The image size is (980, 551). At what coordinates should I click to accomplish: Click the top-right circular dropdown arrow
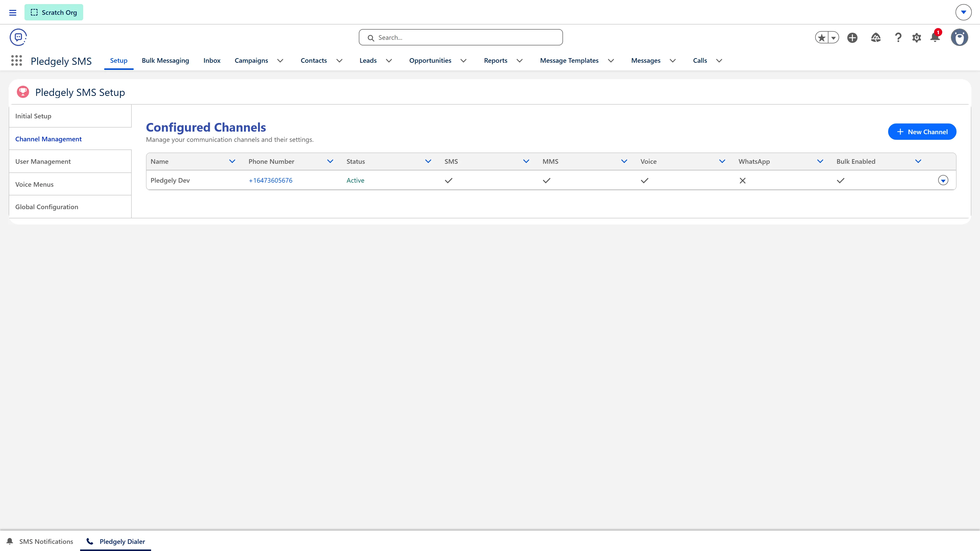point(963,12)
